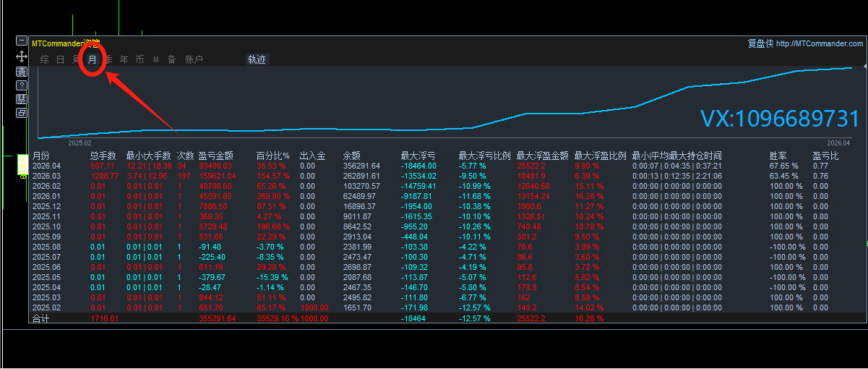
Task: Switch to the M tab
Action: point(155,60)
